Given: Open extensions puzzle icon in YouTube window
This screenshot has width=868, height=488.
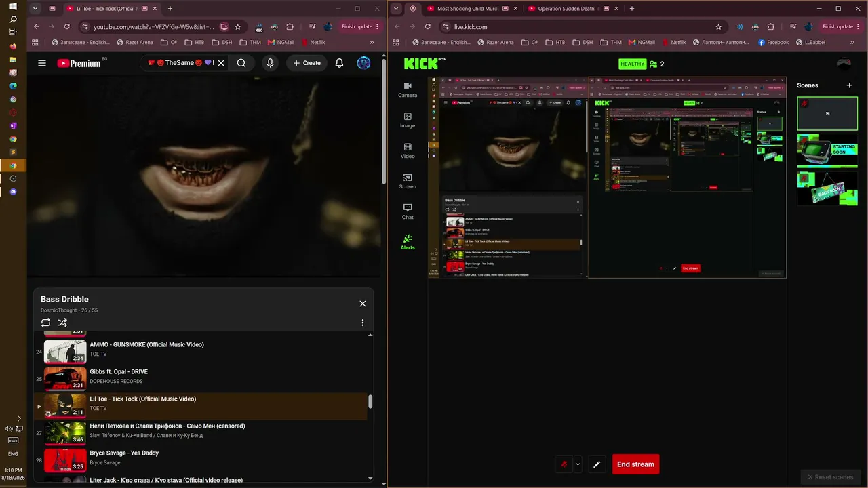Looking at the screenshot, I should coord(290,26).
